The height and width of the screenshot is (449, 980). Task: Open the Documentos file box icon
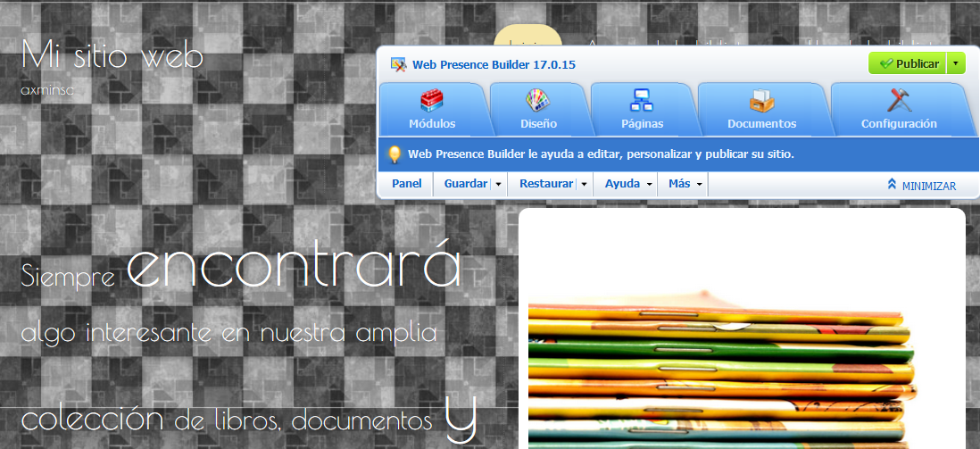pos(761,100)
